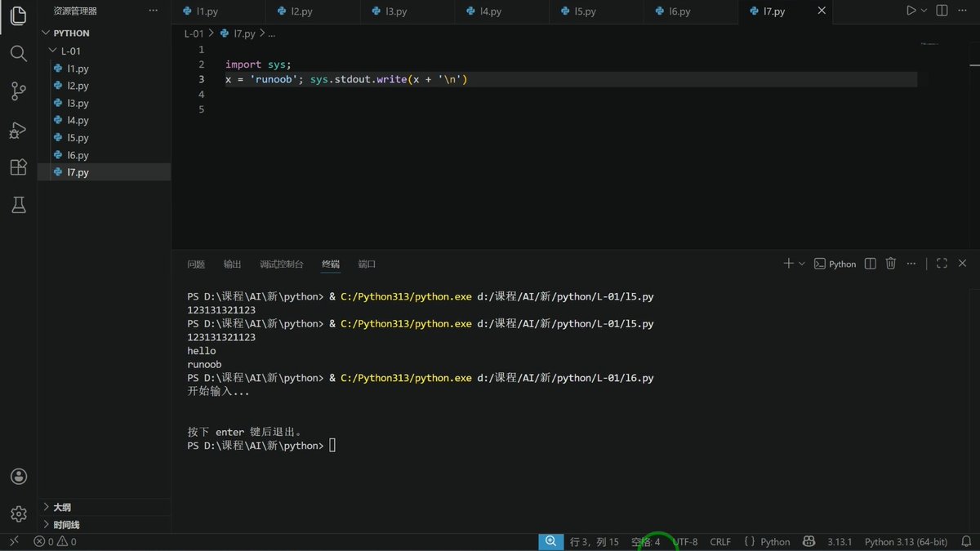Open the Extensions view

[18, 167]
